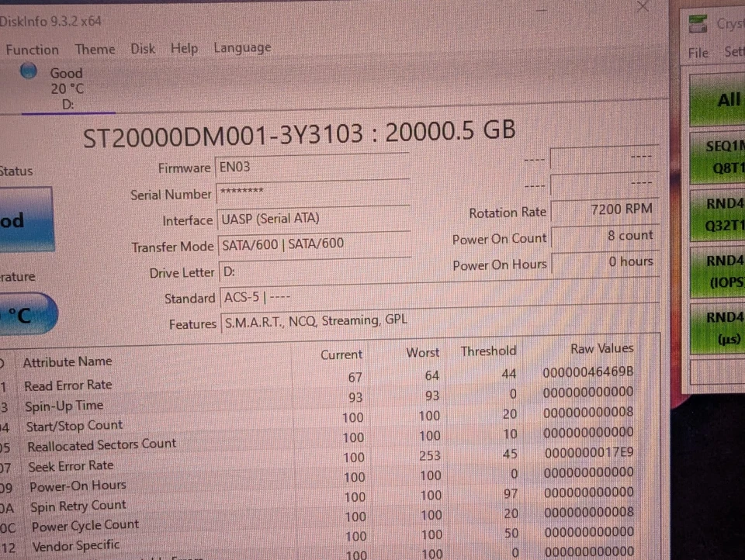Open the Disk menu to switch drives
Screen dimensions: 745x560
pyautogui.click(x=143, y=47)
